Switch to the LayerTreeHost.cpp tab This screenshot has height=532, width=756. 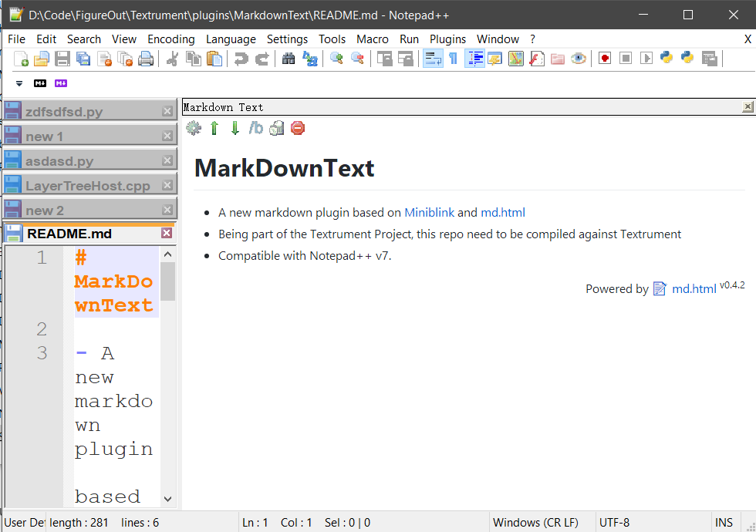[89, 185]
